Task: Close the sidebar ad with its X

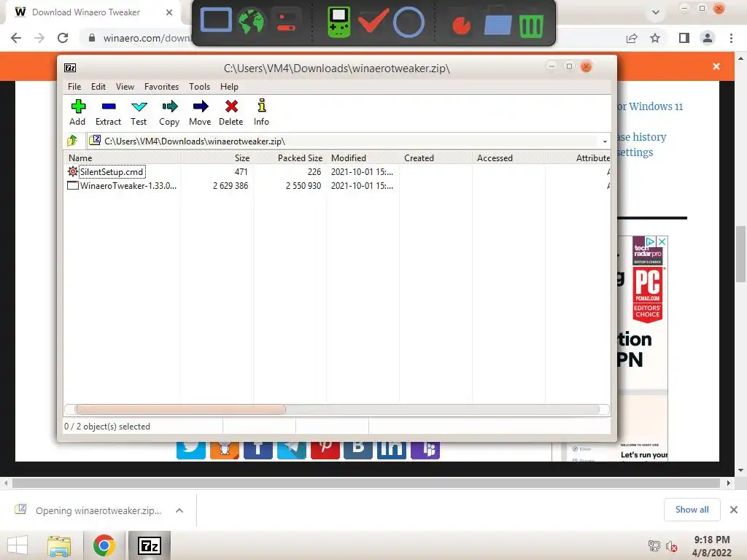Action: click(662, 241)
